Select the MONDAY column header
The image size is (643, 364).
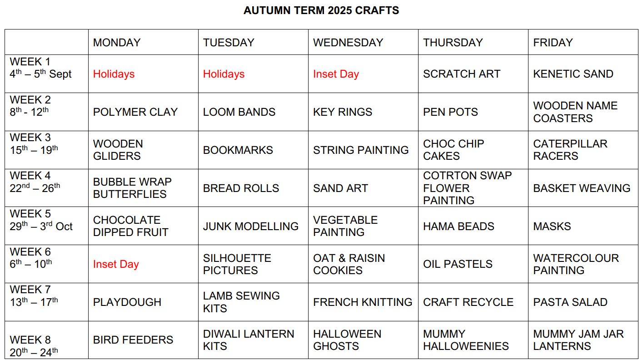117,43
